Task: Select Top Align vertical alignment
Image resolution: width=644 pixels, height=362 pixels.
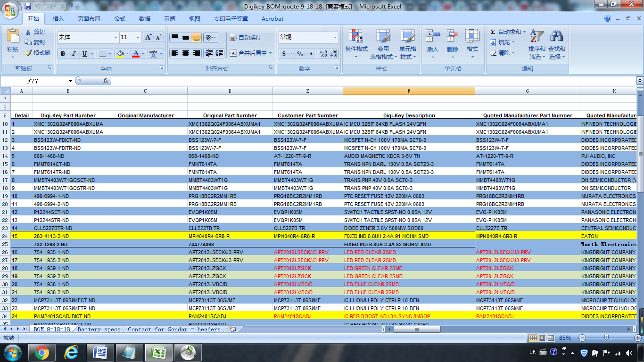Action: click(175, 37)
